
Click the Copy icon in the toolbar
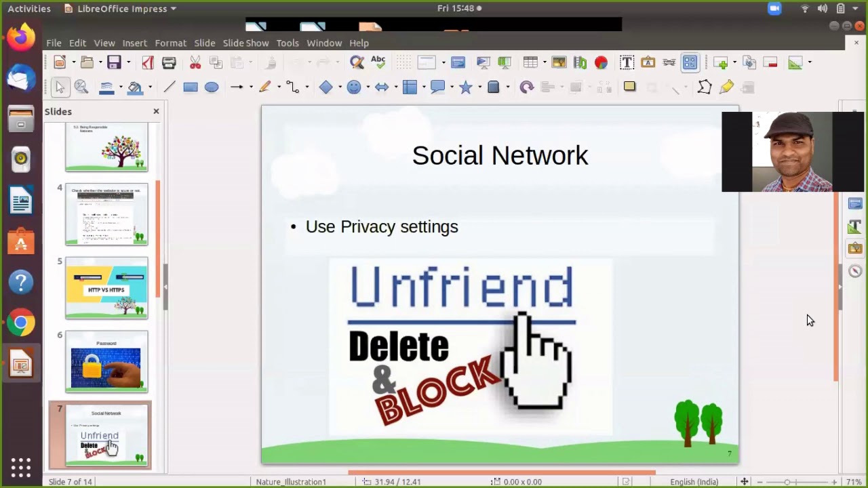pyautogui.click(x=216, y=62)
